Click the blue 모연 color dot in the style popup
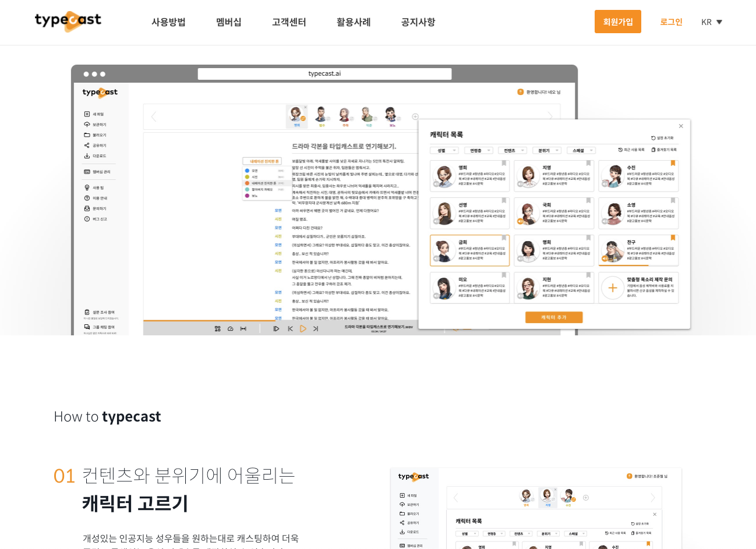756x549 pixels. point(247,171)
